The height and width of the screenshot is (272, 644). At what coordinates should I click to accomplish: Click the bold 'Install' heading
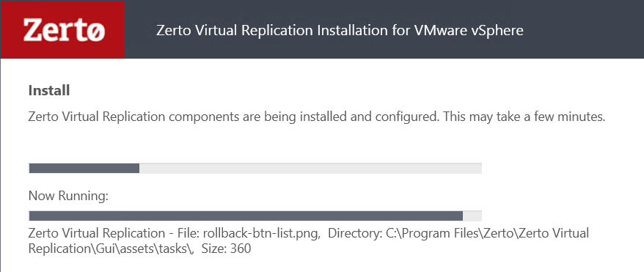(49, 90)
